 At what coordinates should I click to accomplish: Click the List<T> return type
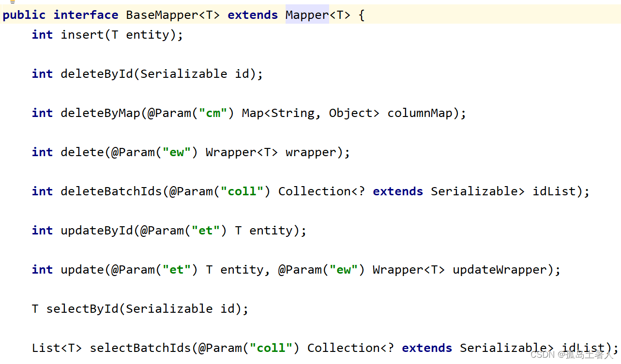57,348
